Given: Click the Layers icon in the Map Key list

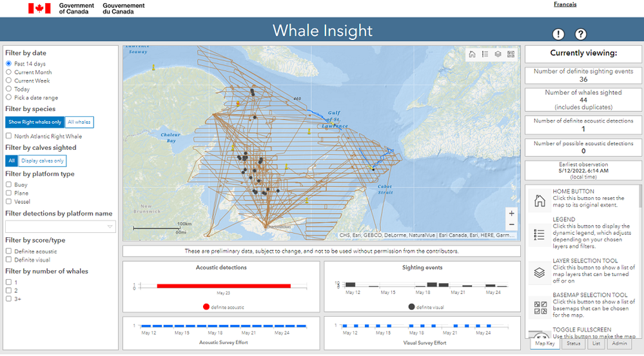Looking at the screenshot, I should click(540, 273).
